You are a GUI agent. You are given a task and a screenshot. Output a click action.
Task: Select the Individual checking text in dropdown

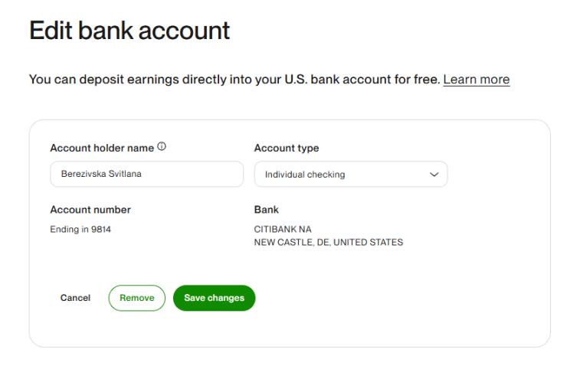pyautogui.click(x=305, y=175)
